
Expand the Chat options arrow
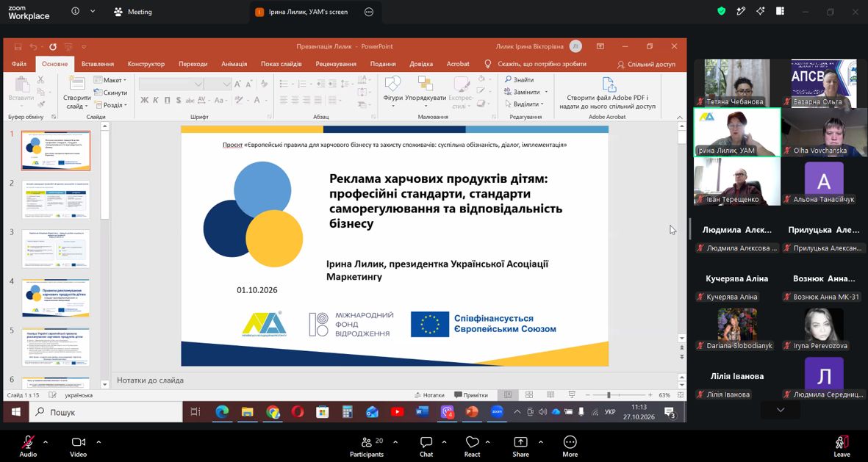point(444,442)
